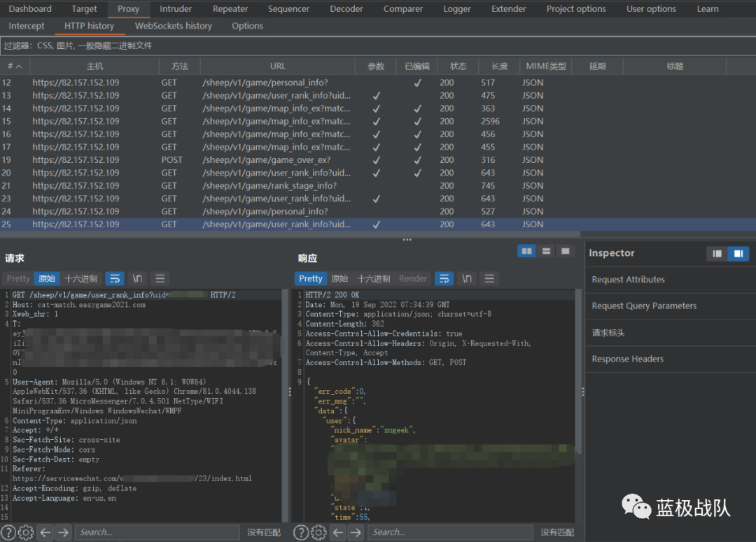Switch to the Intruder tab

[x=176, y=8]
